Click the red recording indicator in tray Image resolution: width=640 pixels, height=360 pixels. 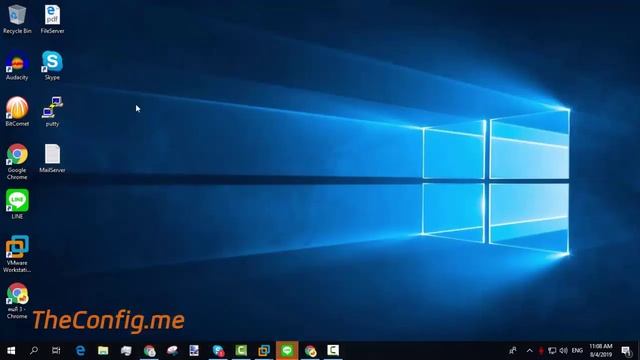(x=541, y=351)
